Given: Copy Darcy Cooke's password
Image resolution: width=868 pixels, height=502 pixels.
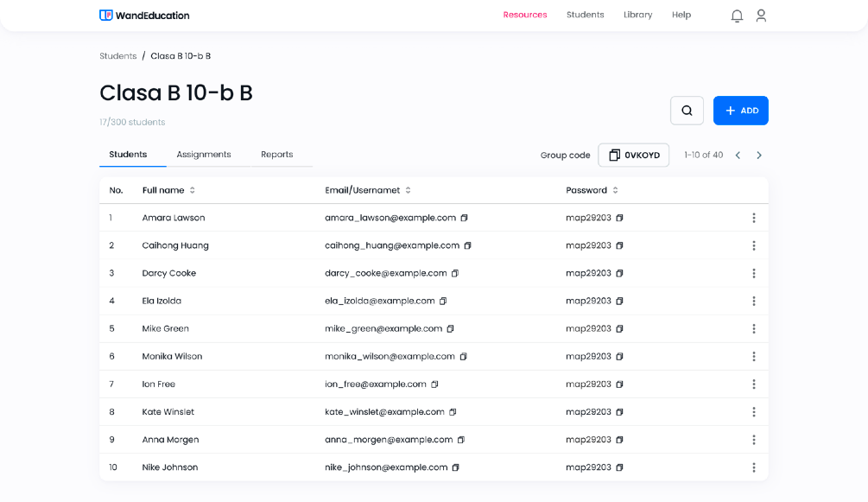Looking at the screenshot, I should [x=619, y=273].
